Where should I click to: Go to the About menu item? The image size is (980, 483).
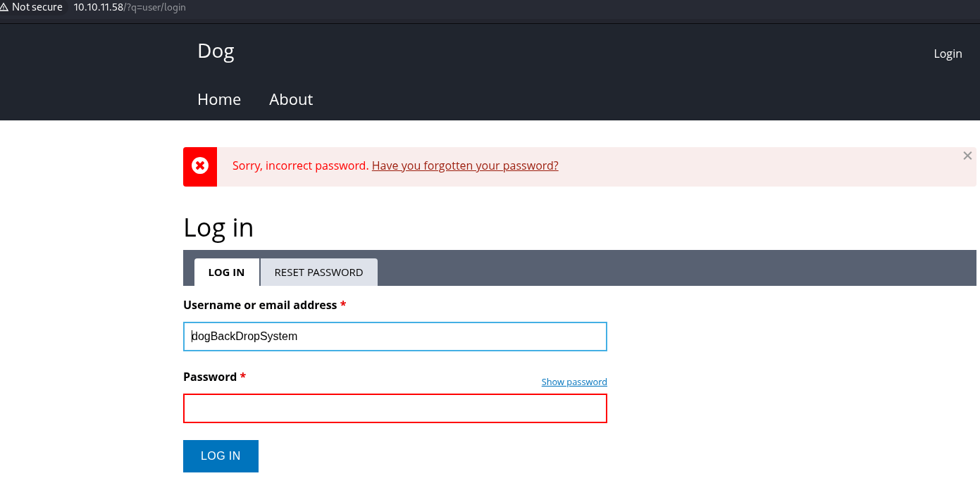pos(291,99)
